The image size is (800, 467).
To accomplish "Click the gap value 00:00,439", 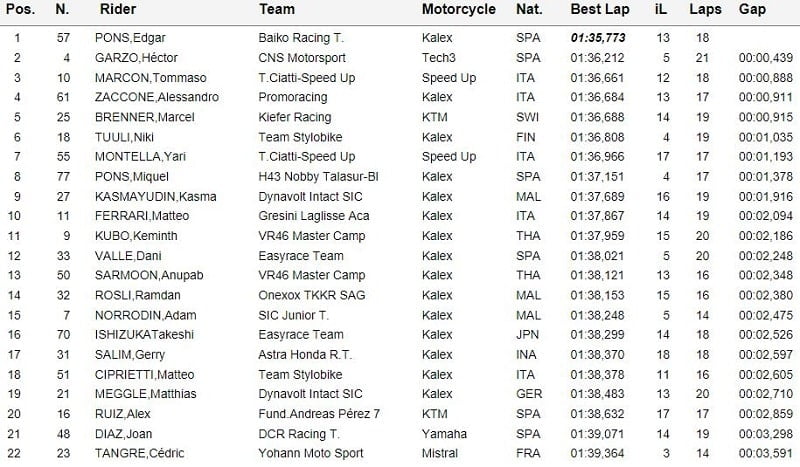I will (x=765, y=58).
